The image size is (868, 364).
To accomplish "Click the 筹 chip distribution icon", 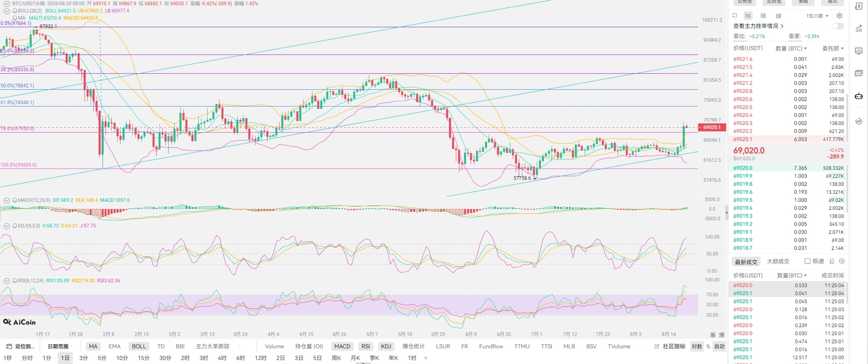I will [x=713, y=335].
